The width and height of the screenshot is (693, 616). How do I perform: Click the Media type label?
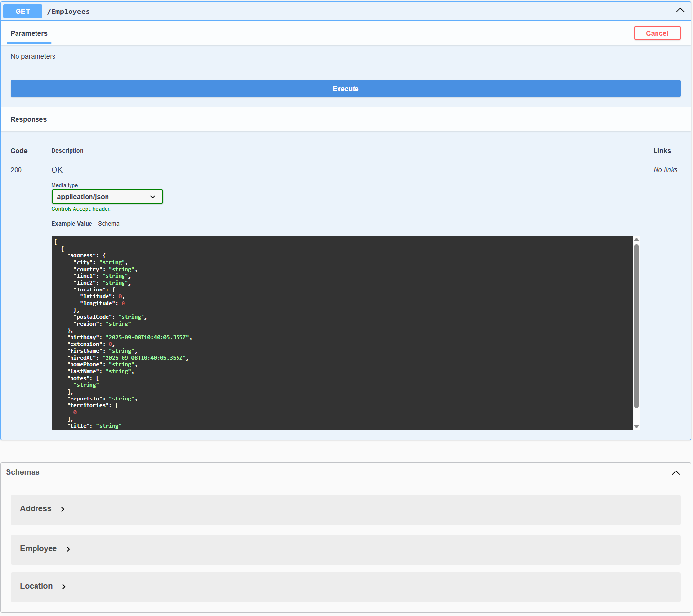pyautogui.click(x=65, y=185)
